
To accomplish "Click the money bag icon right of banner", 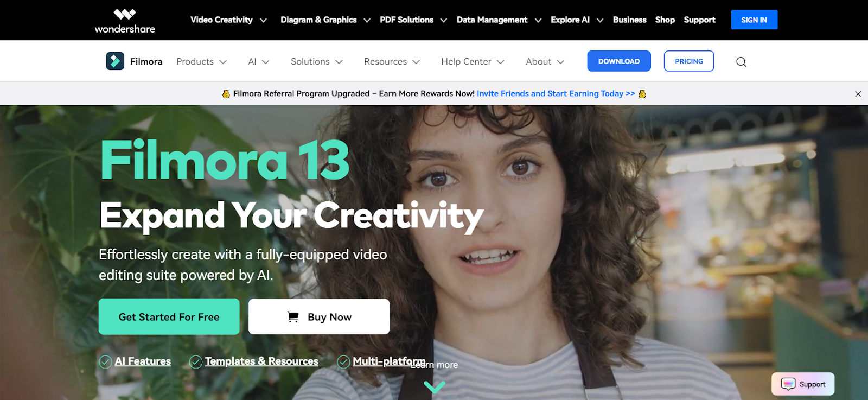I will [x=642, y=94].
